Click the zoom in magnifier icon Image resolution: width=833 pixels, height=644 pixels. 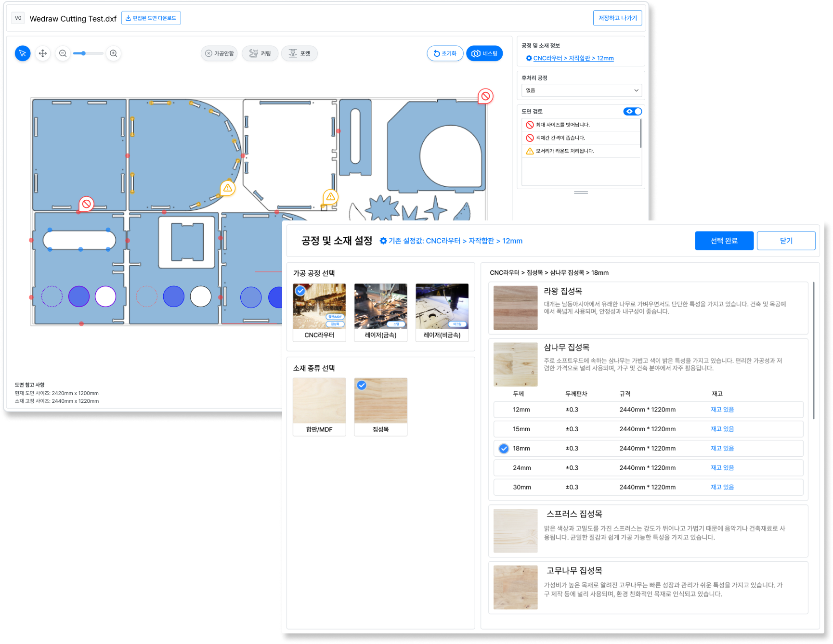click(114, 53)
